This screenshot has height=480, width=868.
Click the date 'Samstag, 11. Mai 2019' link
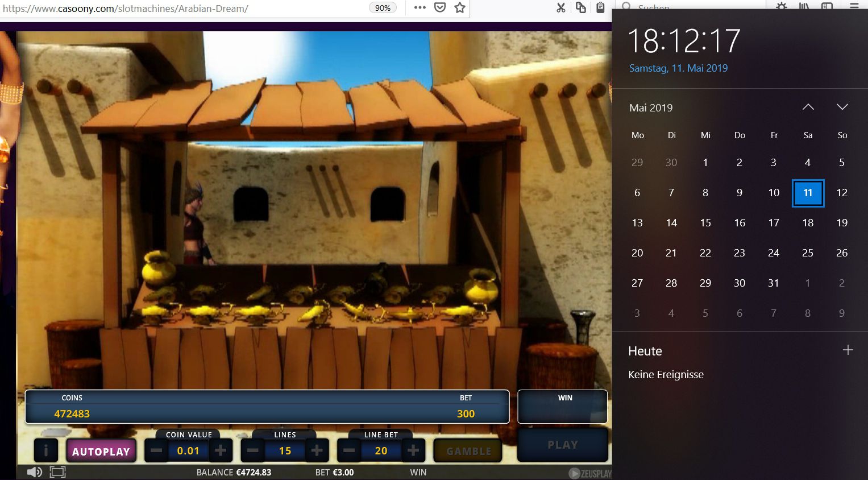coord(678,68)
